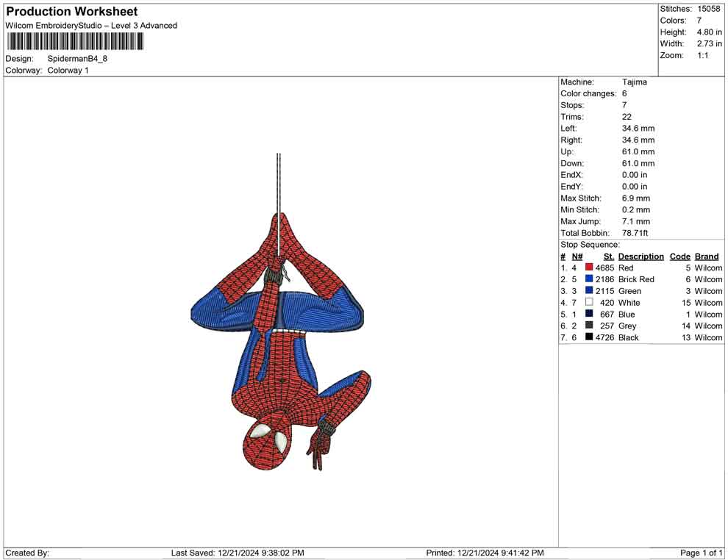Click the stitch count '4726' in Black row
Image resolution: width=728 pixels, height=560 pixels.
click(x=604, y=337)
